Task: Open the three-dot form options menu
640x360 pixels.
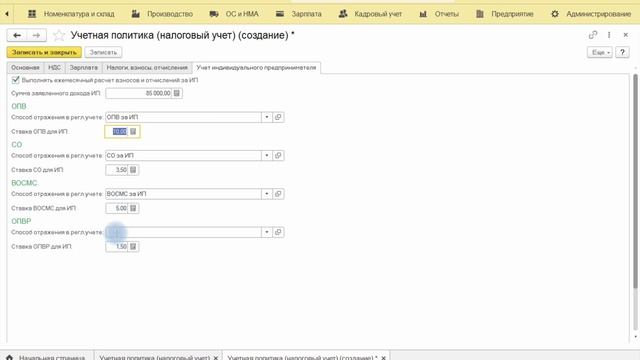Action: (609, 35)
